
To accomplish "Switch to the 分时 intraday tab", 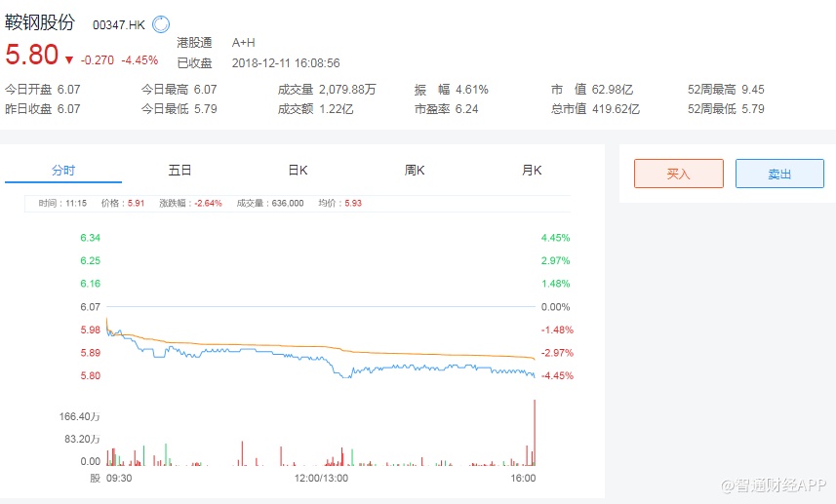I will click(63, 171).
